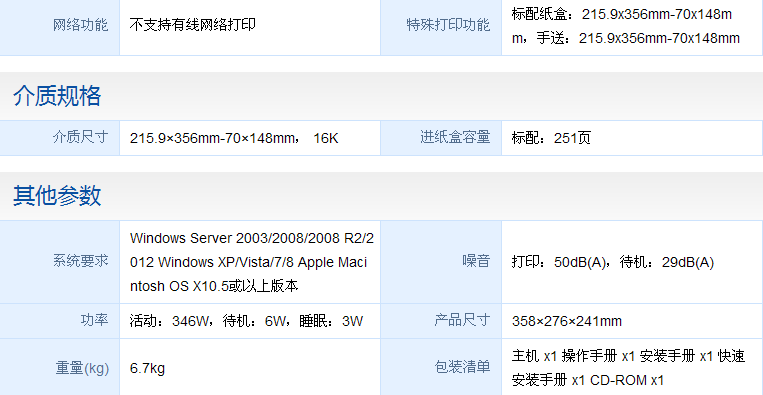Screen dimensions: 763x395
Task: Click the 重量(kg) label cell
Action: [x=59, y=367]
